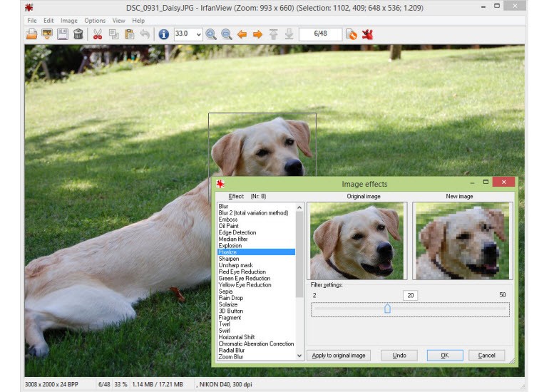549x392 pixels.
Task: Open the Edit menu
Action: [48, 21]
